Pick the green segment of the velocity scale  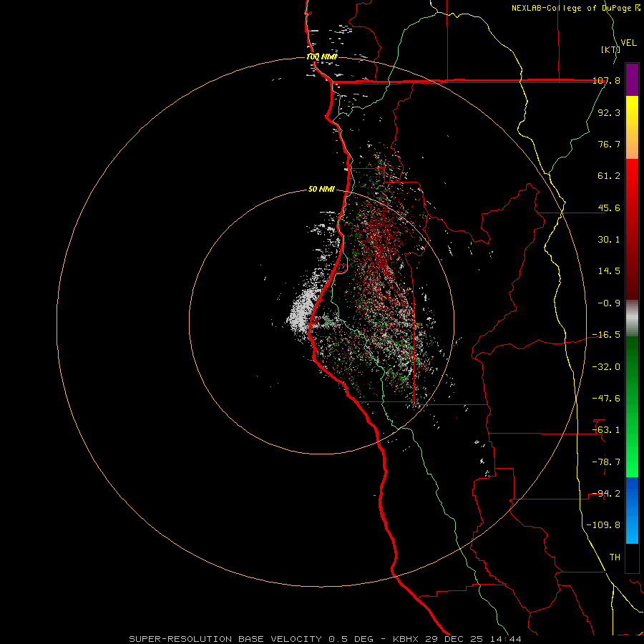(632, 406)
